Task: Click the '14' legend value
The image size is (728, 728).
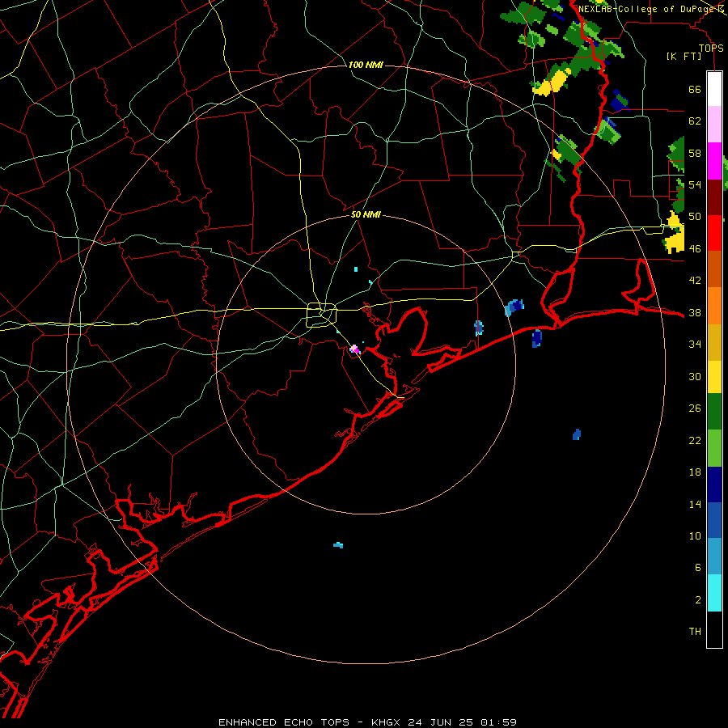Action: tap(695, 505)
